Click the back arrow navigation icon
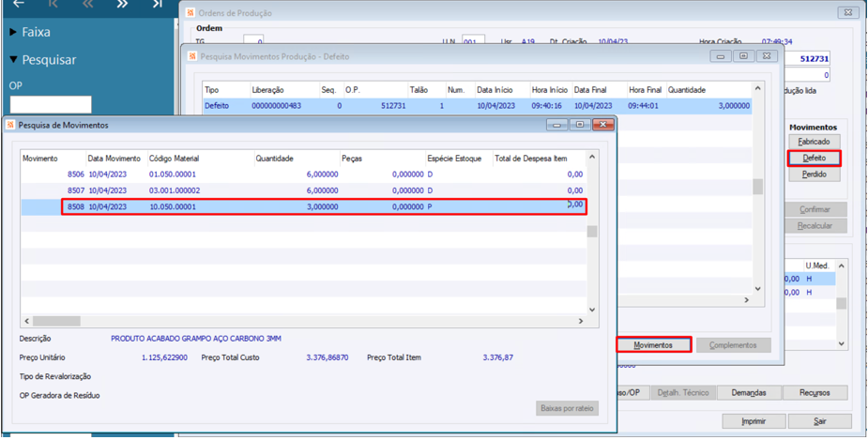The width and height of the screenshot is (868, 440). 18,4
